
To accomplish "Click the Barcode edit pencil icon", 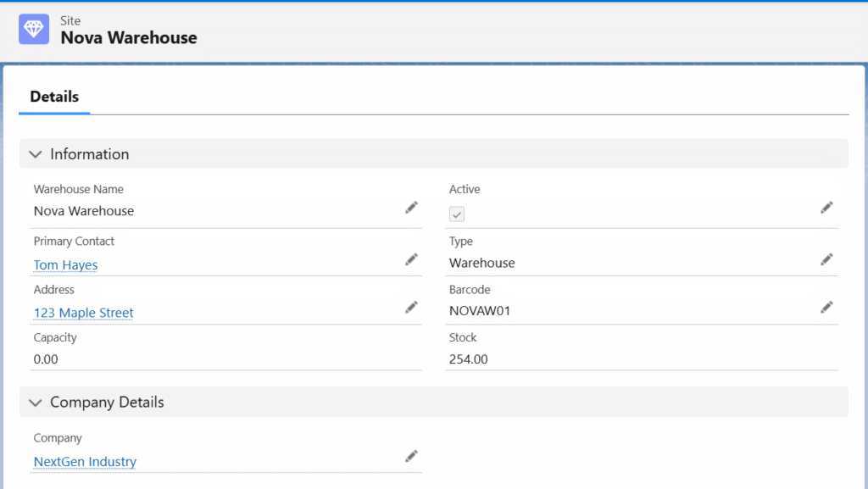I will click(826, 308).
